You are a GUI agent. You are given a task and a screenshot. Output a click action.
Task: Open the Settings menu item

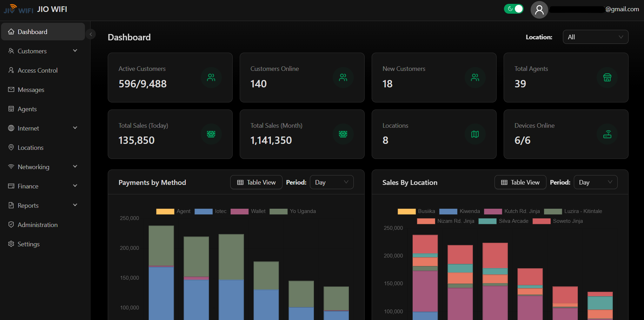point(43,244)
